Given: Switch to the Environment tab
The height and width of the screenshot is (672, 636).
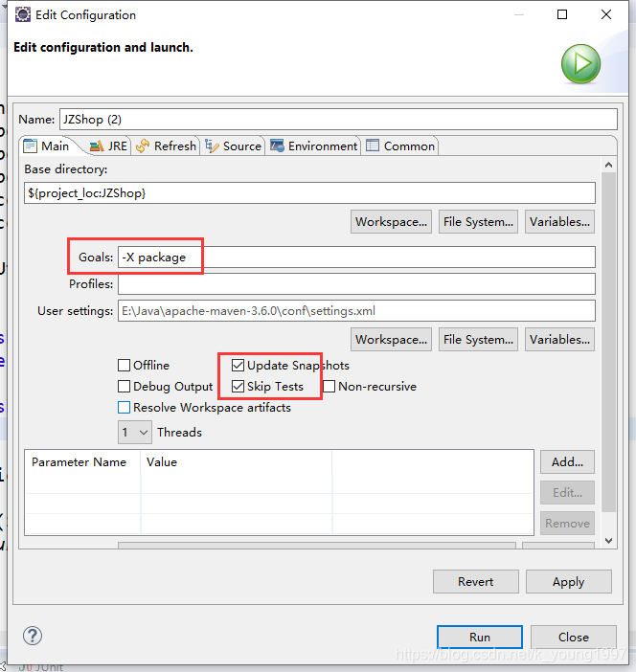Looking at the screenshot, I should [314, 146].
